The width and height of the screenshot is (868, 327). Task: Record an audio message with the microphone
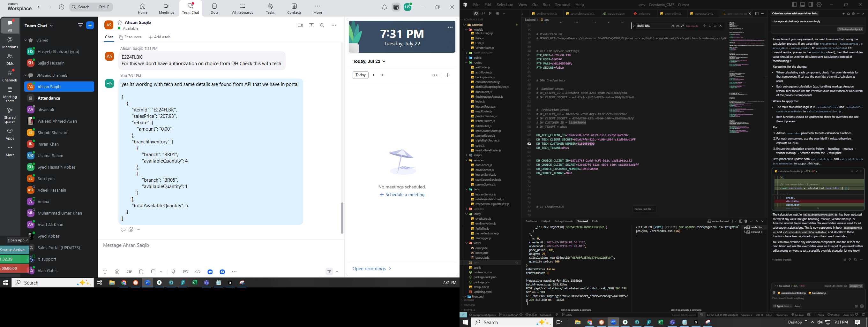(173, 272)
